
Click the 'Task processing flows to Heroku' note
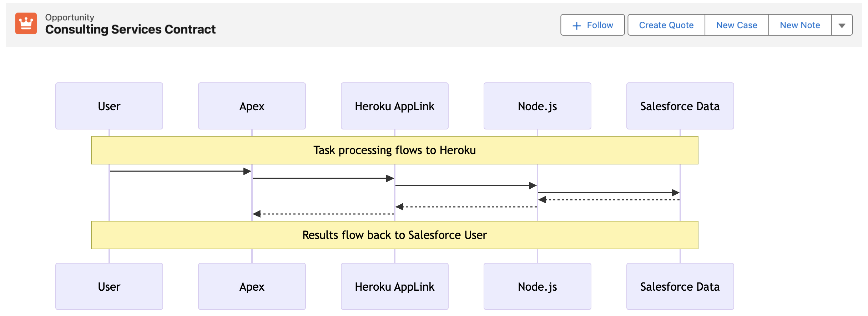(395, 150)
